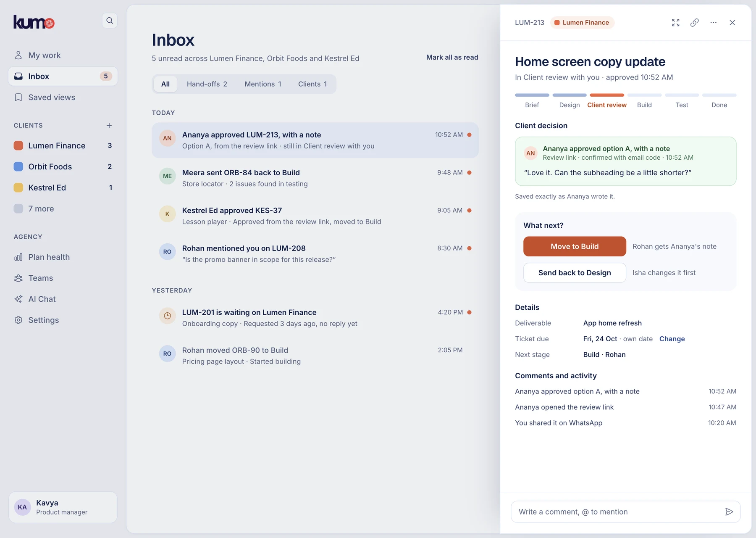Open the Kestrel Ed approved KES-37 notification

click(315, 216)
